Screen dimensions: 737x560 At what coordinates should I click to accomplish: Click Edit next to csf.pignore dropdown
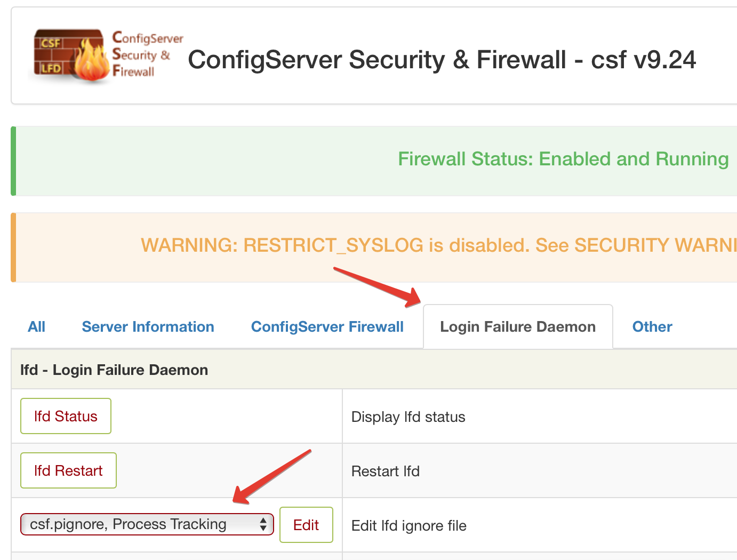pyautogui.click(x=306, y=525)
